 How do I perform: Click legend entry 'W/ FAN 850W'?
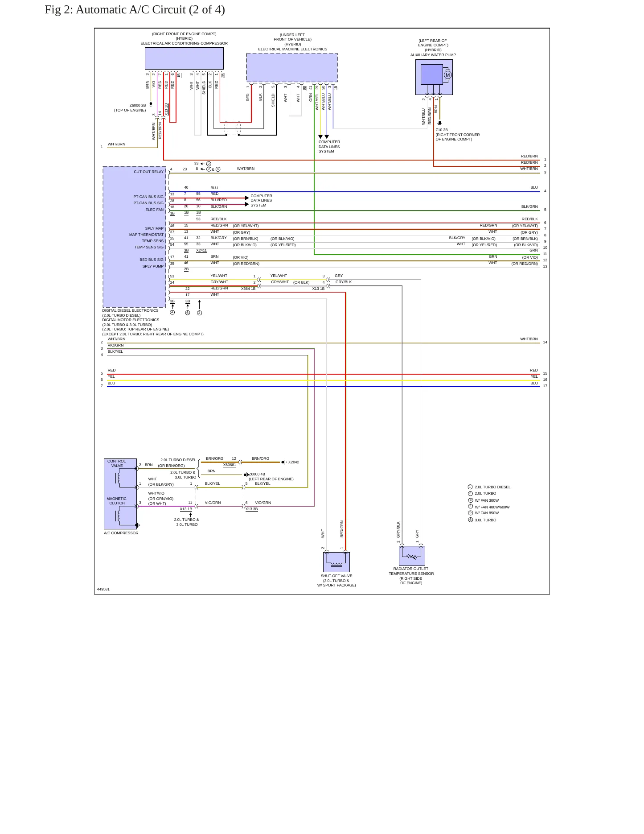487,513
